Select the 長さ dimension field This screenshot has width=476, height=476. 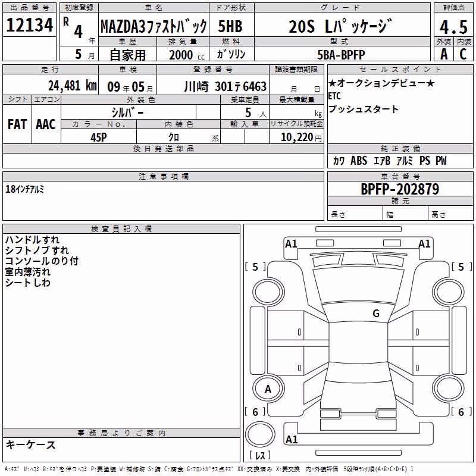[x=355, y=213]
